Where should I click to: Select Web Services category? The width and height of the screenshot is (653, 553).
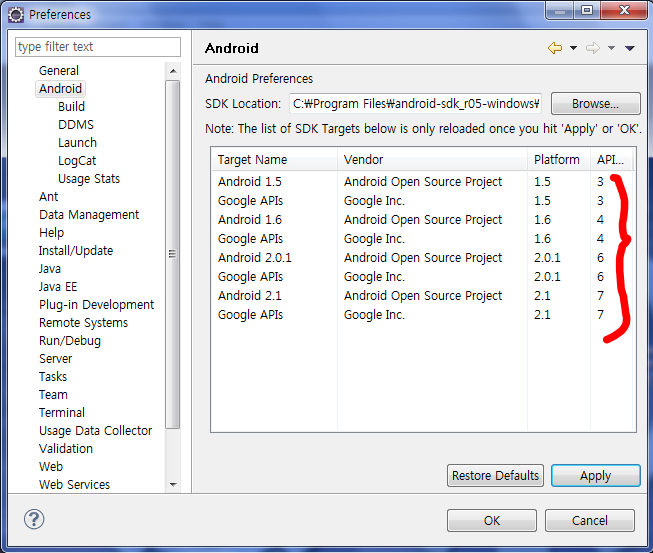(x=74, y=485)
